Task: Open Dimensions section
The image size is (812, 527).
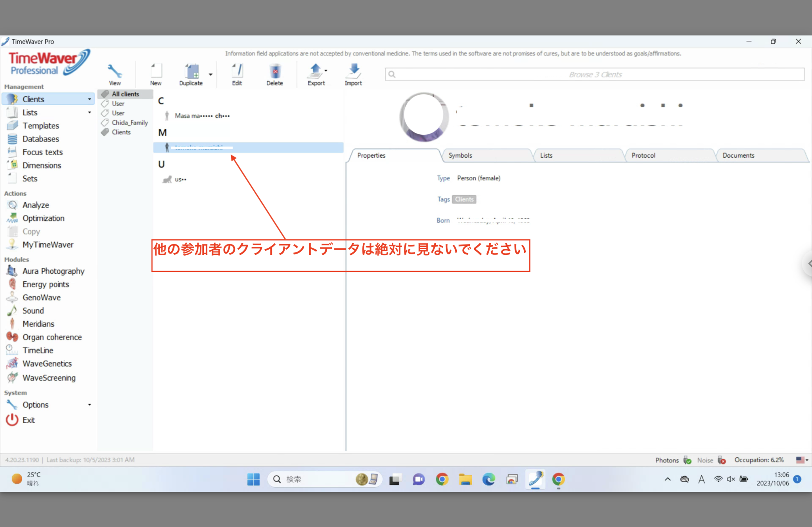Action: [41, 165]
